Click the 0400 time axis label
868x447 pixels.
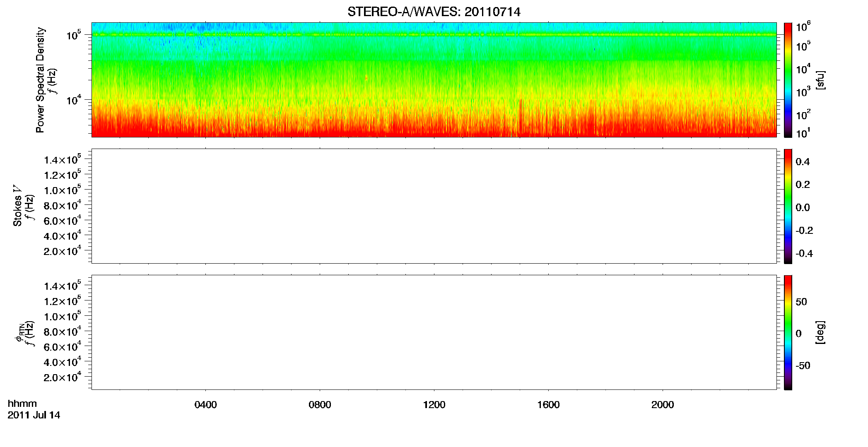[x=205, y=405]
